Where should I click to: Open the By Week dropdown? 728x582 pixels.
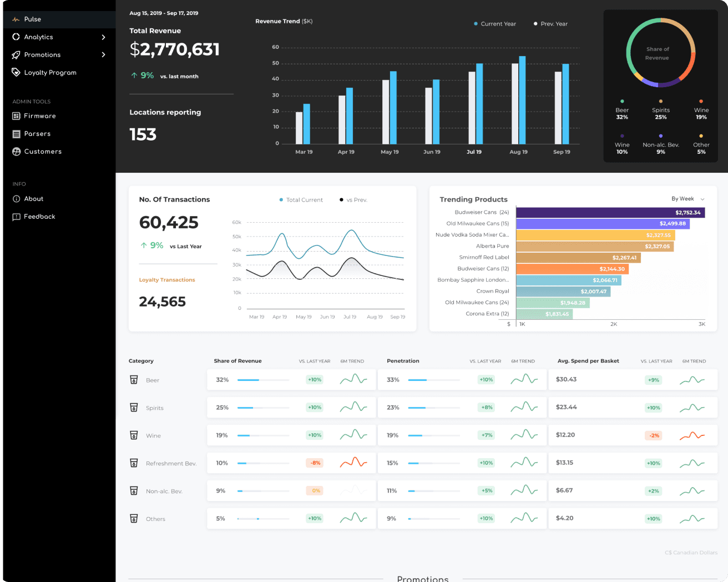[687, 199]
